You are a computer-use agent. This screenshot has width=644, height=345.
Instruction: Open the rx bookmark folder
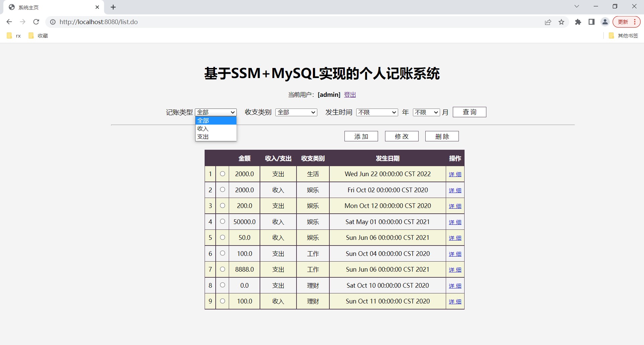(14, 36)
